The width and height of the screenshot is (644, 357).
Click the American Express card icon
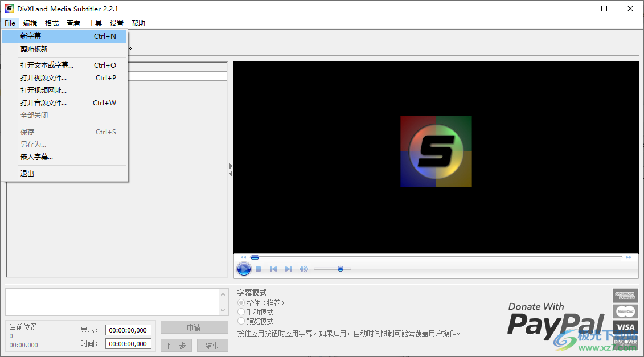pos(625,296)
